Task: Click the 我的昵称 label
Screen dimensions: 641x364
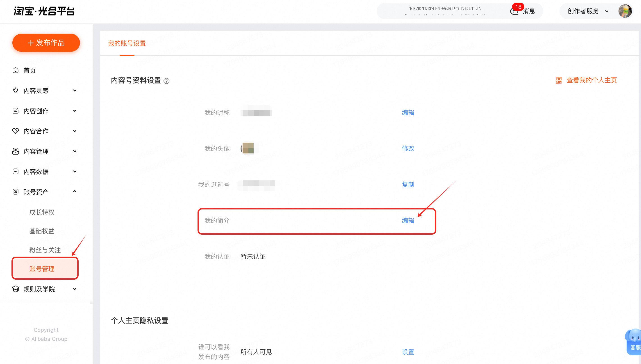Action: tap(217, 112)
